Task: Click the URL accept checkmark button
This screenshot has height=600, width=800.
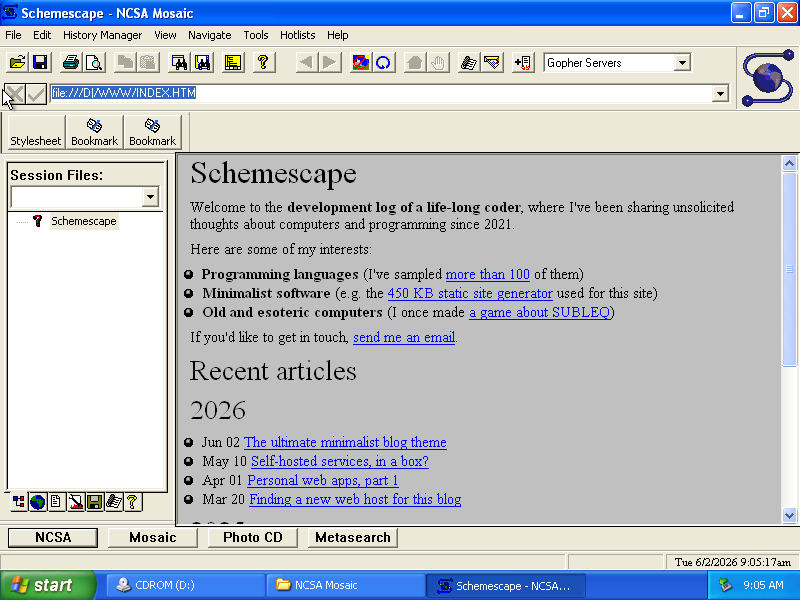Action: point(36,94)
